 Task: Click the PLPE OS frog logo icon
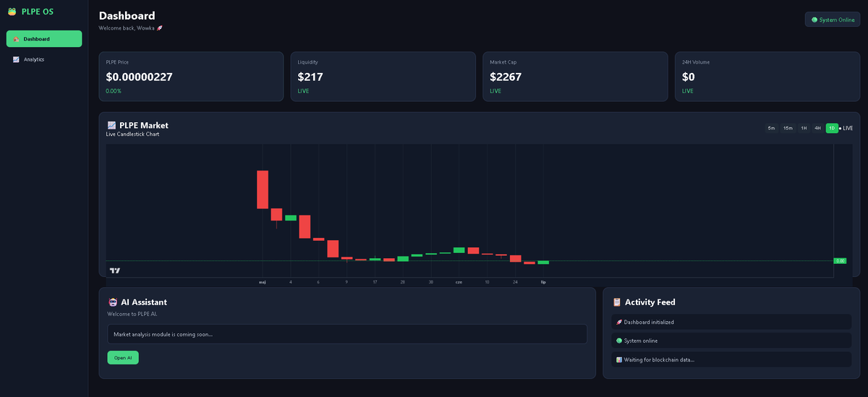[12, 12]
